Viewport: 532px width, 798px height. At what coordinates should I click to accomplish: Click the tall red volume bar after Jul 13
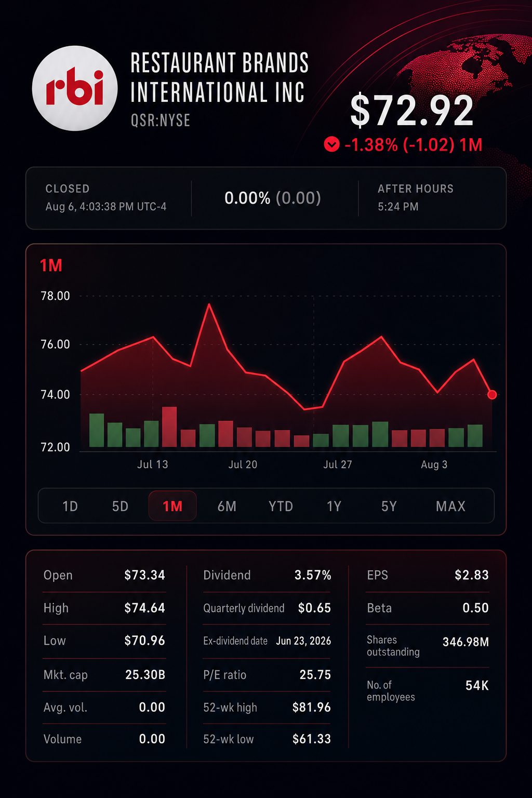169,427
